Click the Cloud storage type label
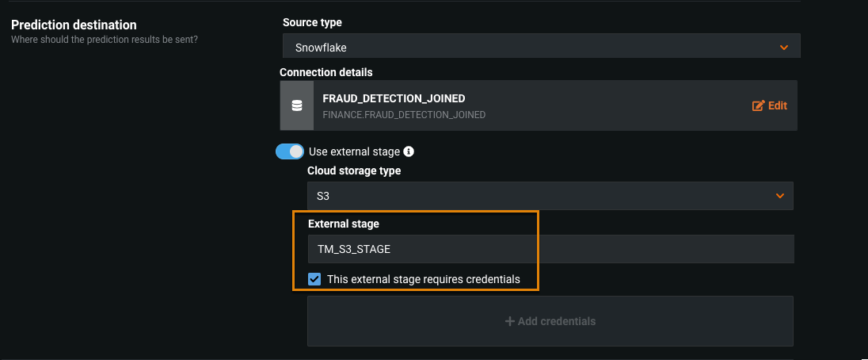 [354, 170]
